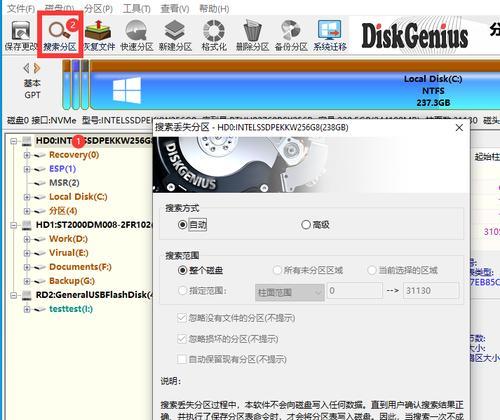Open the 柱面范围 range dropdown
Screen dimensions: 500x420
(290, 292)
